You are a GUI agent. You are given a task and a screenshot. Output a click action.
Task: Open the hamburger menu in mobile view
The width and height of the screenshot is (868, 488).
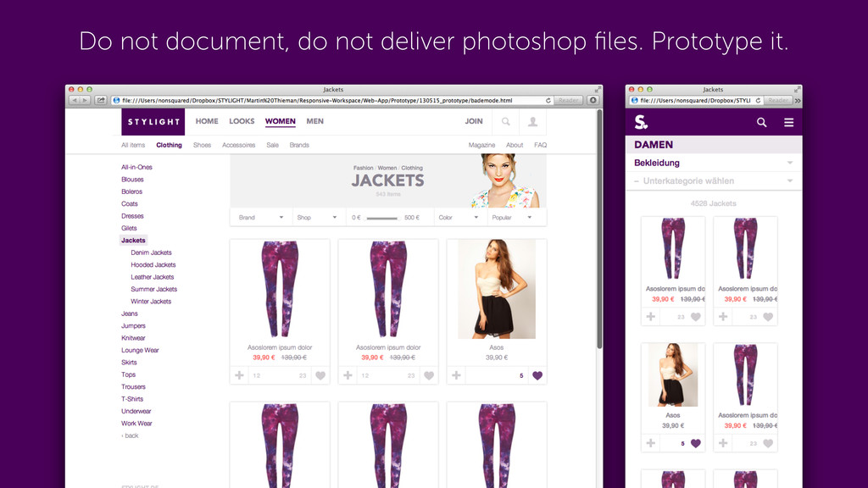788,123
